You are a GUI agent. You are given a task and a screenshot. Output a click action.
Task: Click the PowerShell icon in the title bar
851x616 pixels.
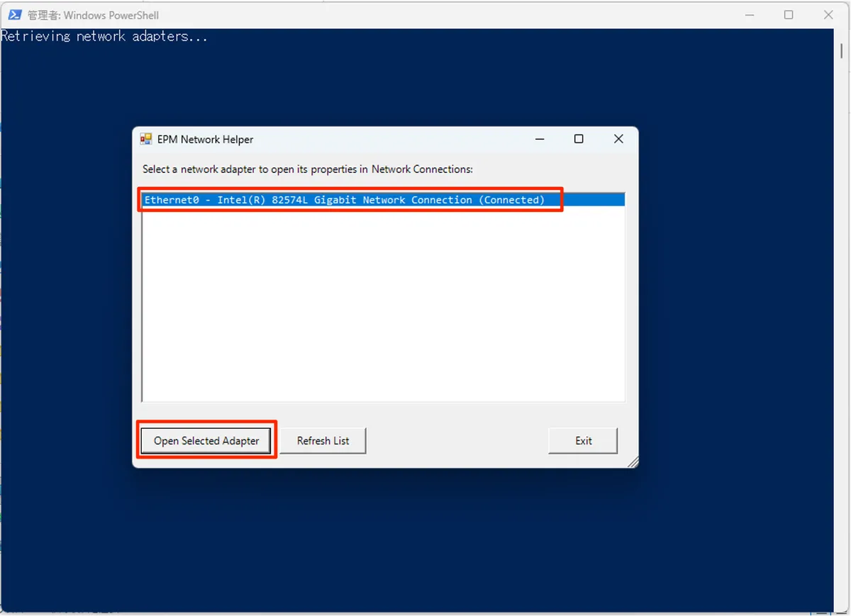point(13,15)
